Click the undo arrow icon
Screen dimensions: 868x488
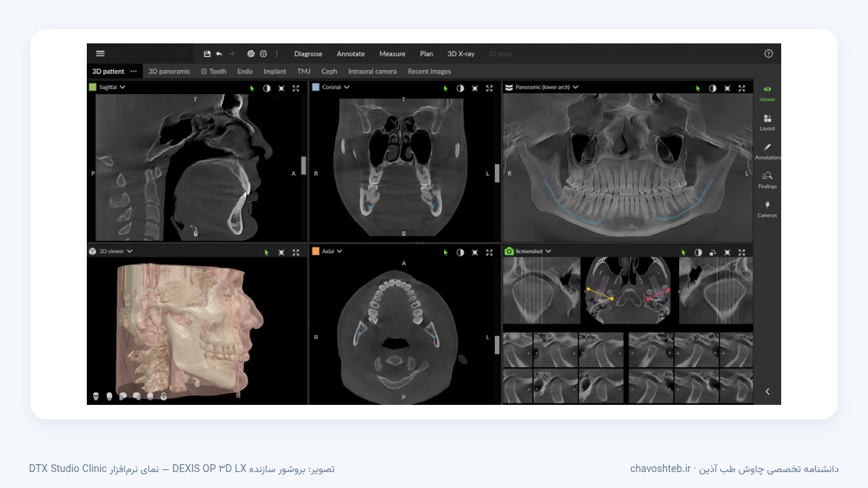219,53
